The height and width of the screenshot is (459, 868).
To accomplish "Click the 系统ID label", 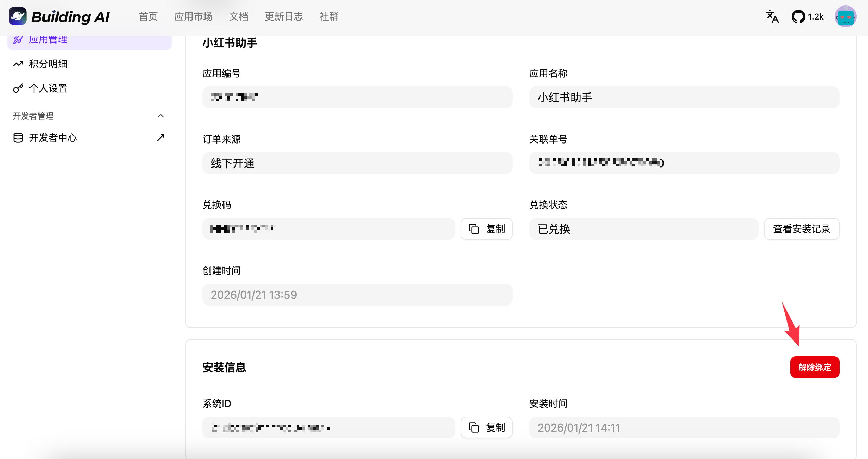I will coord(216,404).
